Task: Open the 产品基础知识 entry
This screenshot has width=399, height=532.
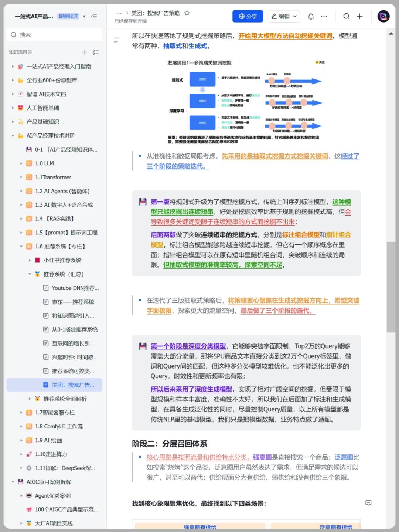Action: point(43,122)
